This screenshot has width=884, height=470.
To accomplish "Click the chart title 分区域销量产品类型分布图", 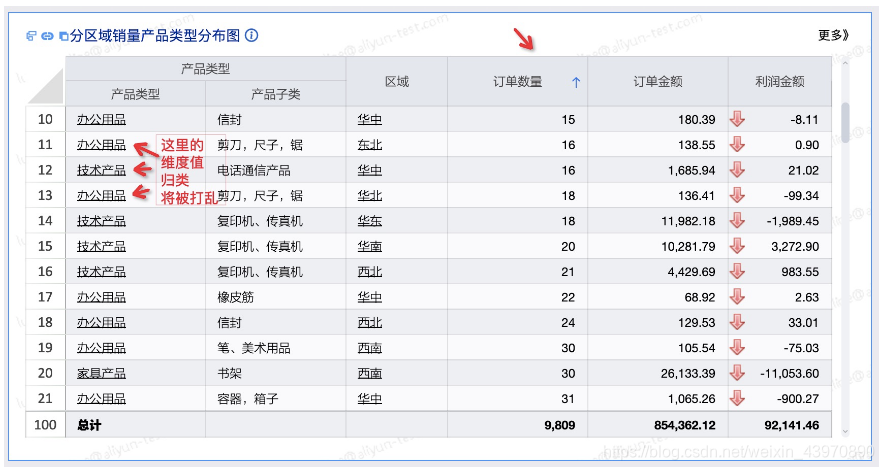I will click(x=156, y=36).
